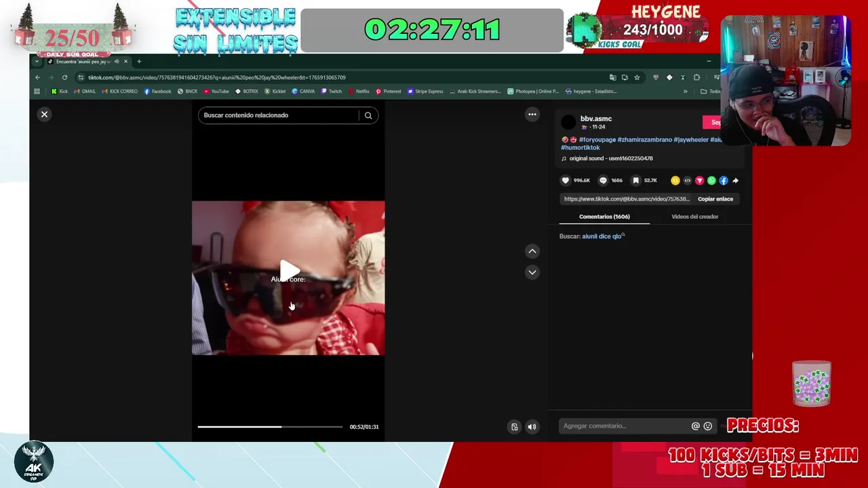
Task: Seek along the video progress bar
Action: 270,427
